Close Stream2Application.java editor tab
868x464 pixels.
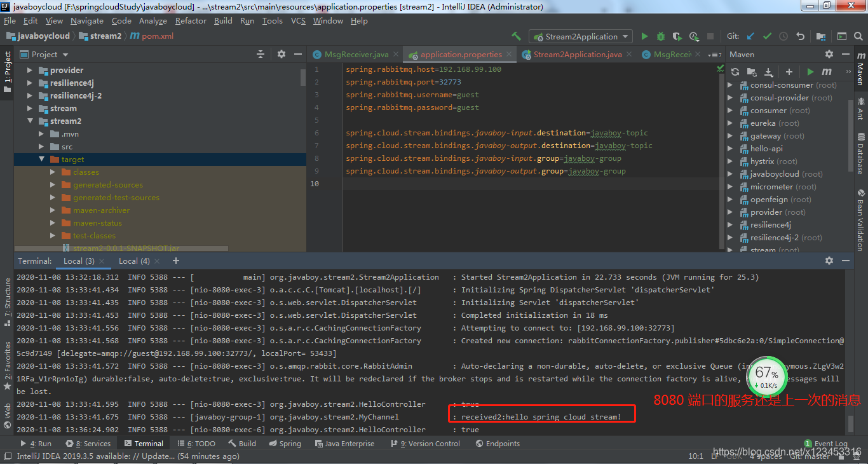click(x=629, y=55)
